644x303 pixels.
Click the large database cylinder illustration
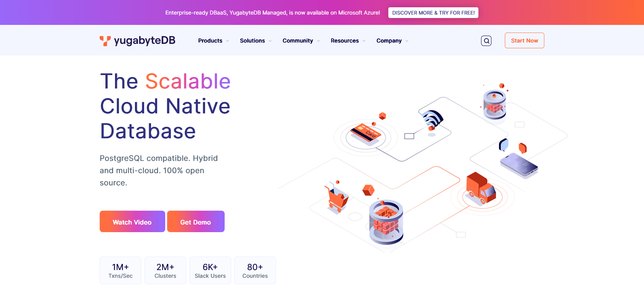click(x=386, y=222)
